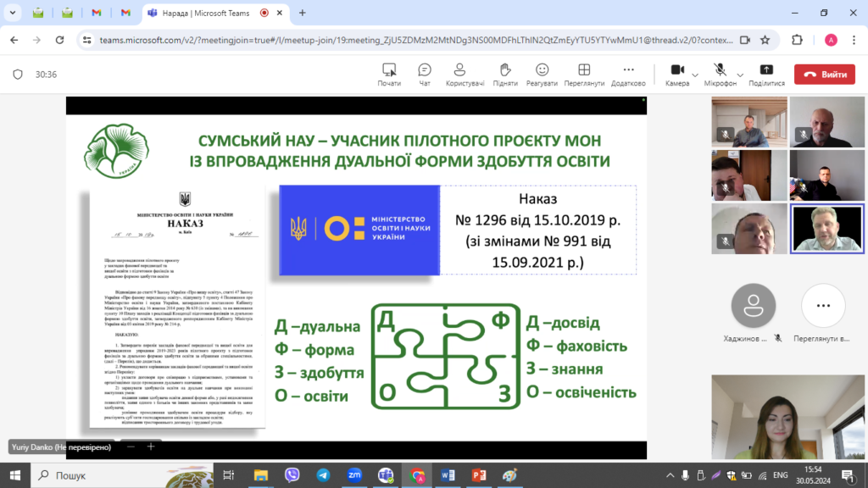The height and width of the screenshot is (488, 868).
Task: Click the Переглянути в... overflow participants button
Action: tap(822, 313)
